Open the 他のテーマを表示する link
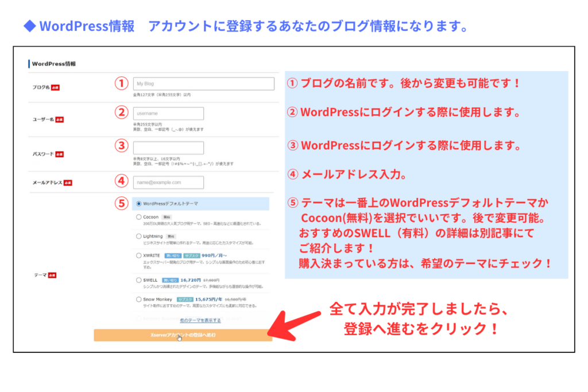588x392 pixels. coord(200,320)
